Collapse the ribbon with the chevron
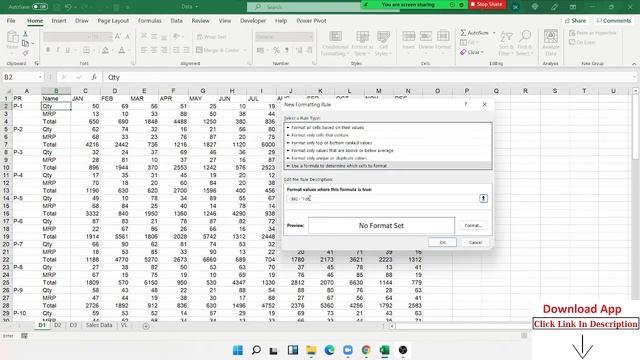The height and width of the screenshot is (360, 640). (634, 64)
